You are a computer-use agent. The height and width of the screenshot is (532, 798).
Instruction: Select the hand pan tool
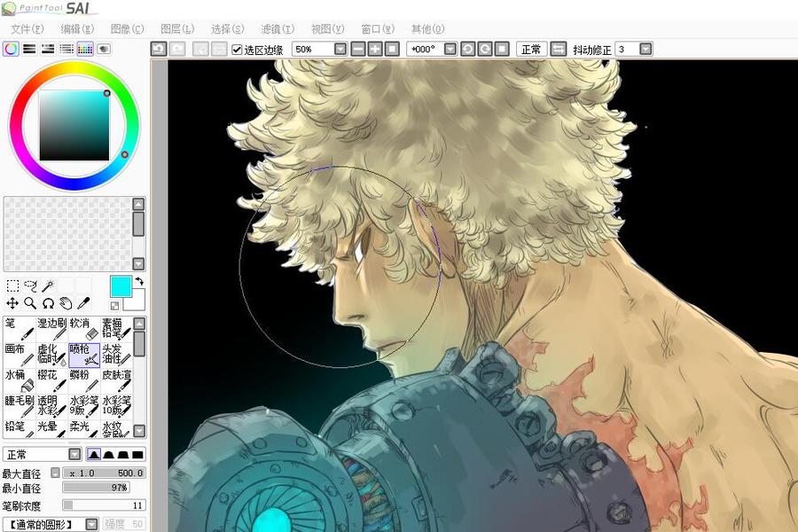pyautogui.click(x=66, y=303)
